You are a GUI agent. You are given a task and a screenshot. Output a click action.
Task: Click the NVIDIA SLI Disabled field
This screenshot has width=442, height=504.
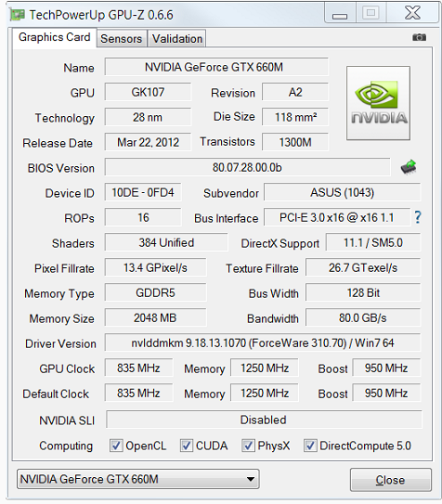[264, 420]
